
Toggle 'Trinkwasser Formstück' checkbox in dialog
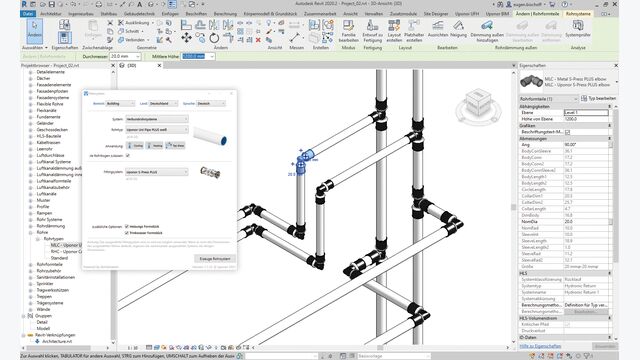coord(127,233)
